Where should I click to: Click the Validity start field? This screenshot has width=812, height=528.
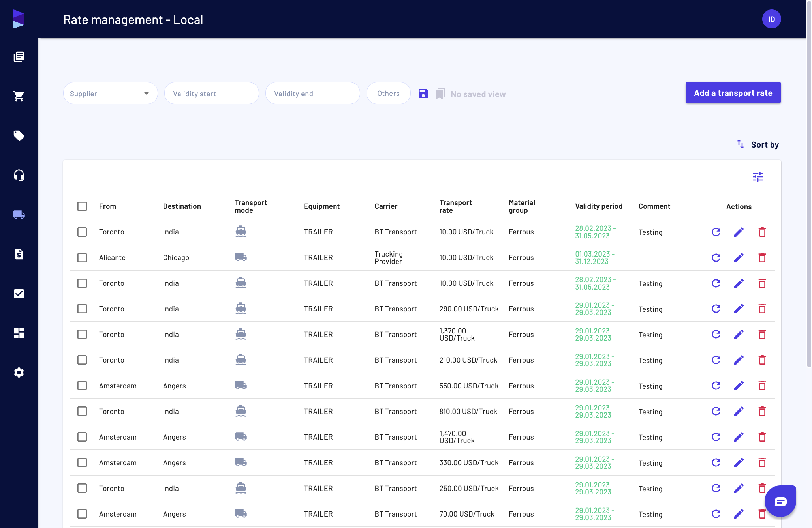click(212, 94)
